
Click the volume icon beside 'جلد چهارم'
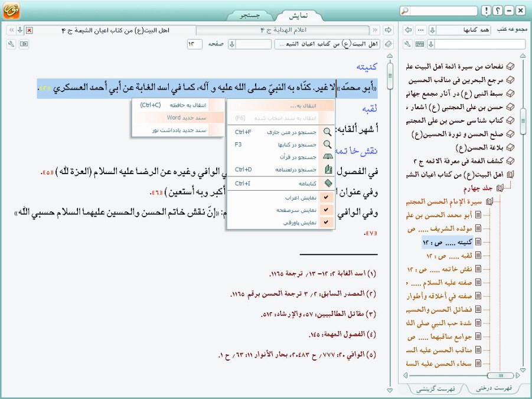point(500,188)
